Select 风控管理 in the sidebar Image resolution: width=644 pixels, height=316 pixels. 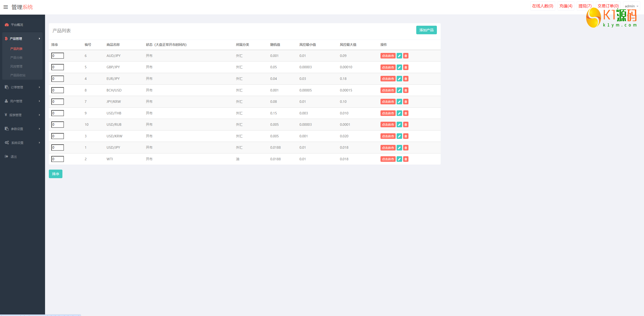16,66
